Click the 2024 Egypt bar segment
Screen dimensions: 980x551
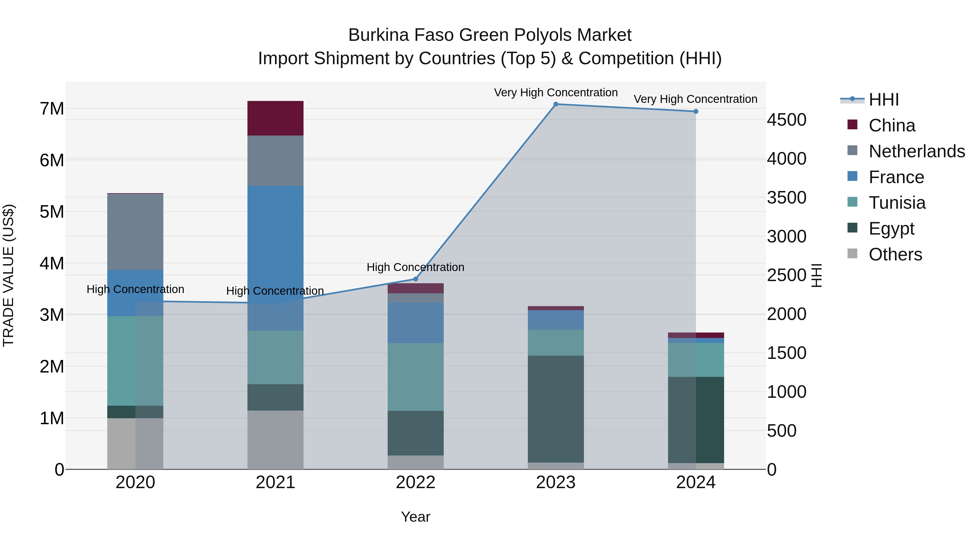click(696, 420)
